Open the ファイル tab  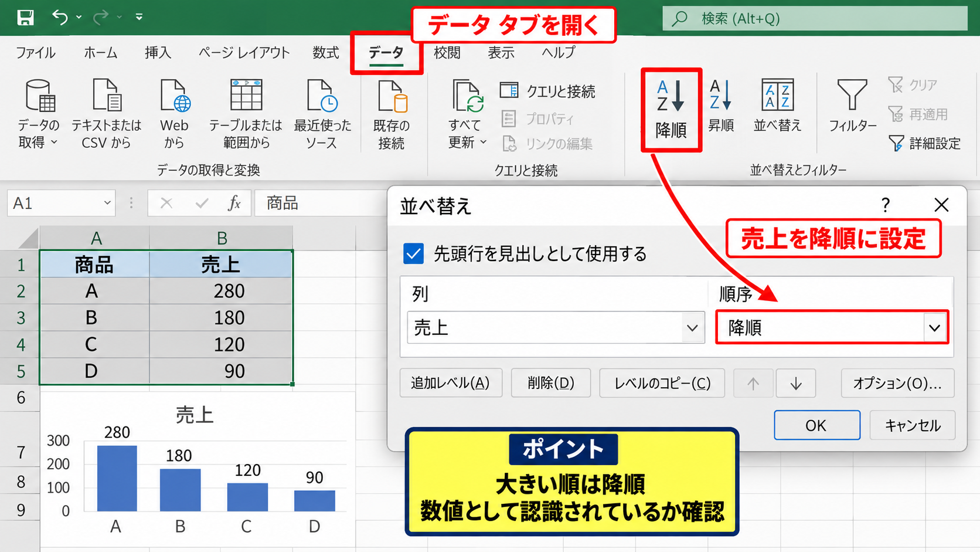36,53
